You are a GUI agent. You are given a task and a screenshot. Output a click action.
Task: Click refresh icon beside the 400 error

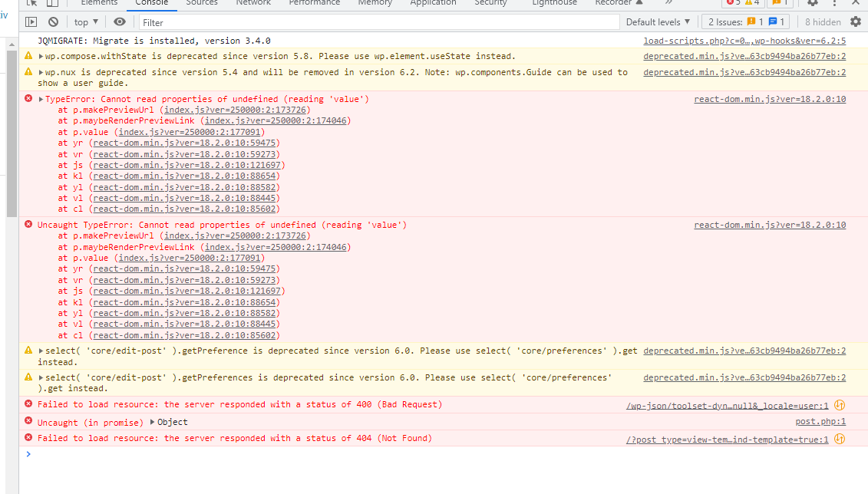click(x=840, y=405)
